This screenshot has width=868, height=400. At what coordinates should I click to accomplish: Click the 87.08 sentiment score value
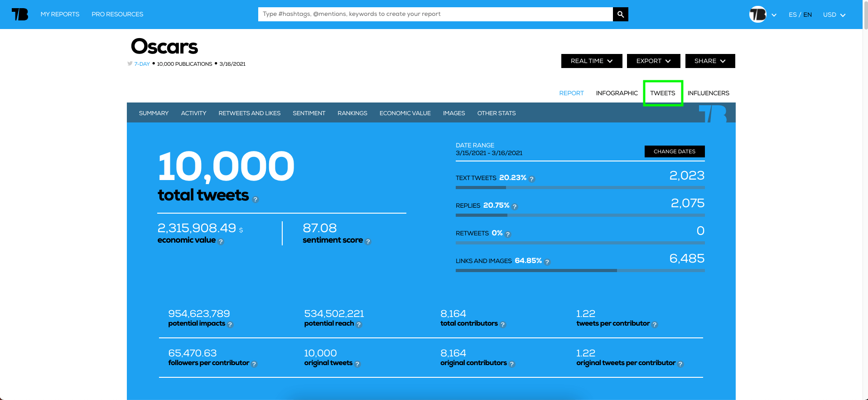pyautogui.click(x=320, y=228)
